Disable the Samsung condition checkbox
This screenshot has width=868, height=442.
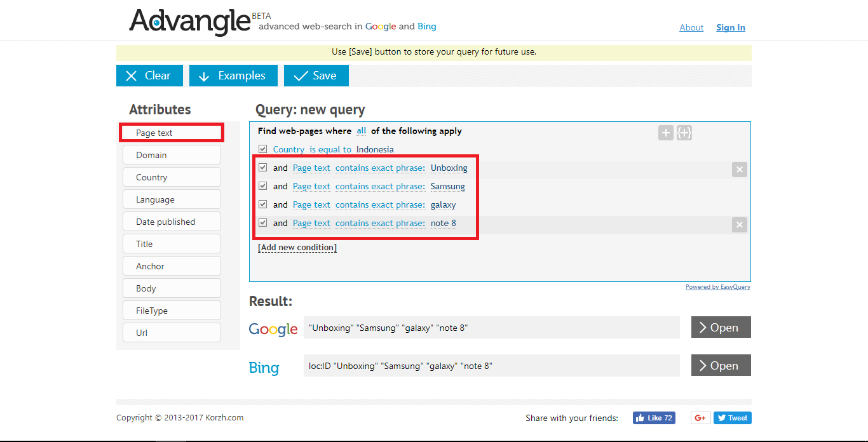click(x=263, y=186)
